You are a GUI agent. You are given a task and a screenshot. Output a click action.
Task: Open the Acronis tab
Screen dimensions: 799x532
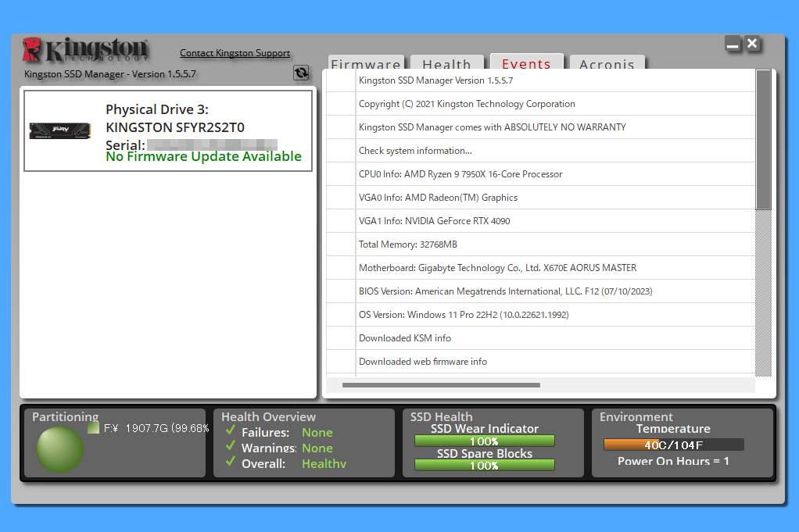(607, 64)
